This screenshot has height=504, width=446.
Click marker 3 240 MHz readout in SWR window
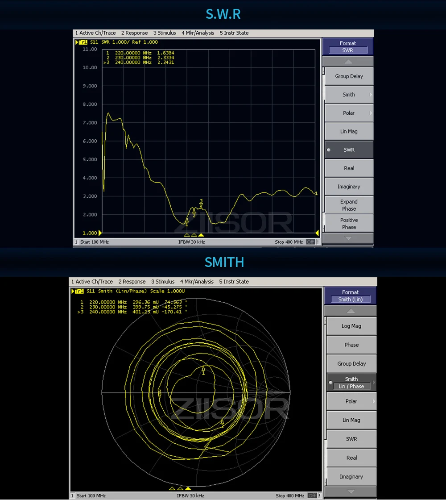coord(139,62)
